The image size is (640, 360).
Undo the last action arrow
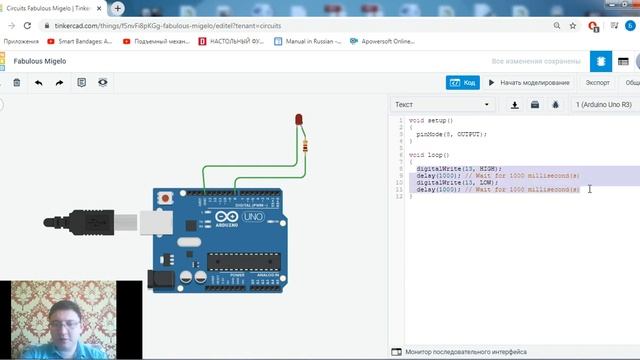(39, 83)
